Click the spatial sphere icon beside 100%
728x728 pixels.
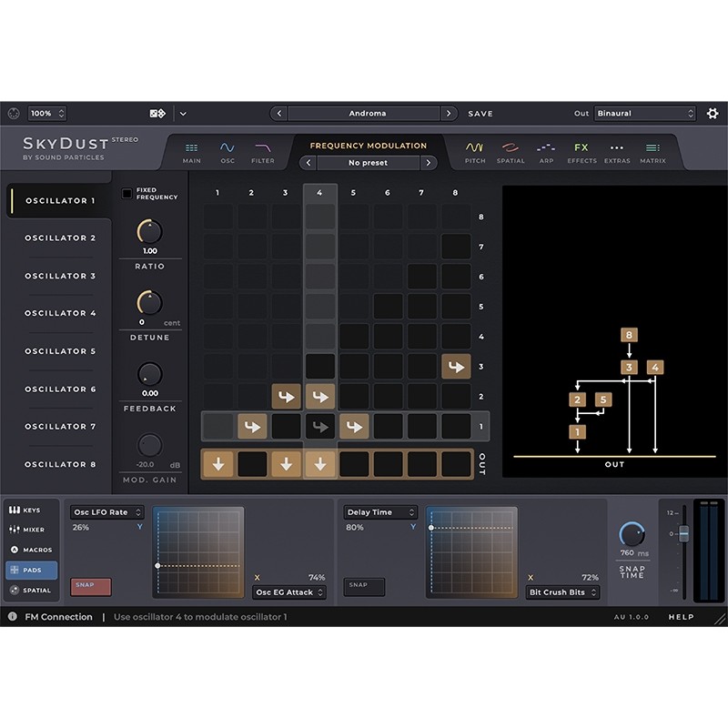14,113
